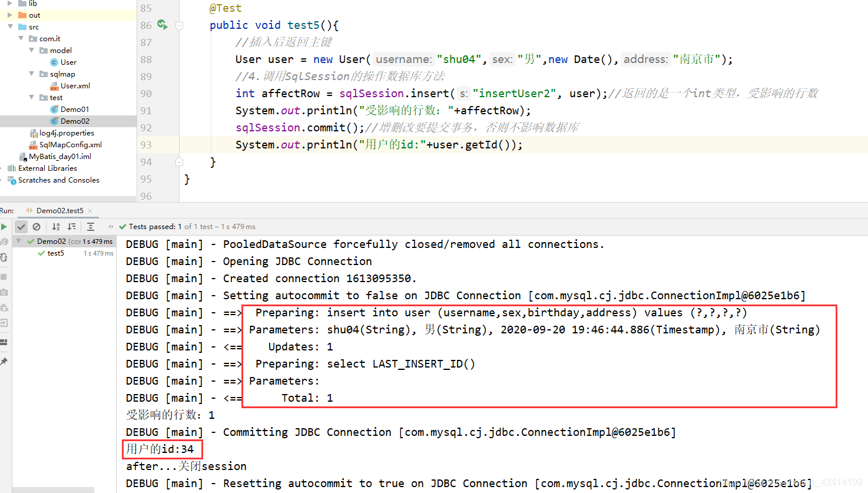
Task: Click the Committing JDBC Connection log line
Action: [401, 432]
